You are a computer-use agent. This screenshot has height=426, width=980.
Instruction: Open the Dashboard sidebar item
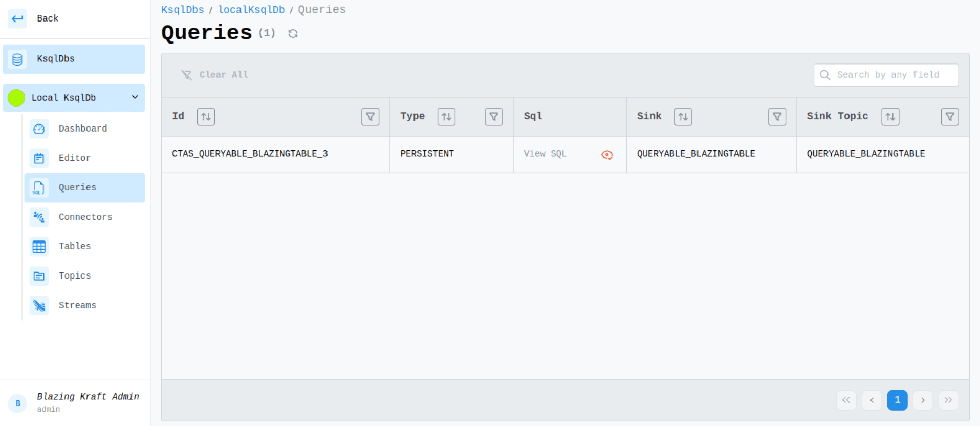(82, 129)
